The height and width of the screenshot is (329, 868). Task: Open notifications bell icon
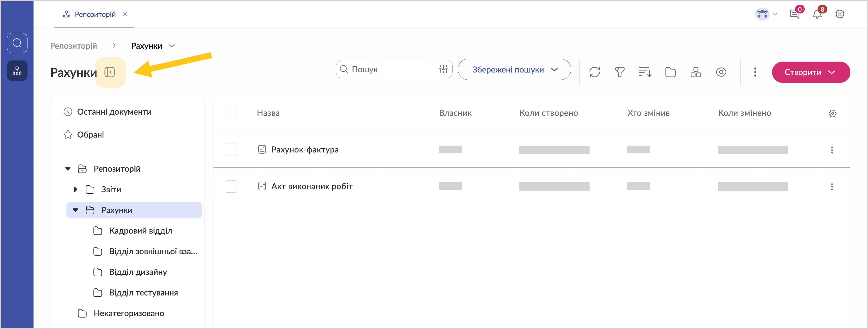click(817, 14)
